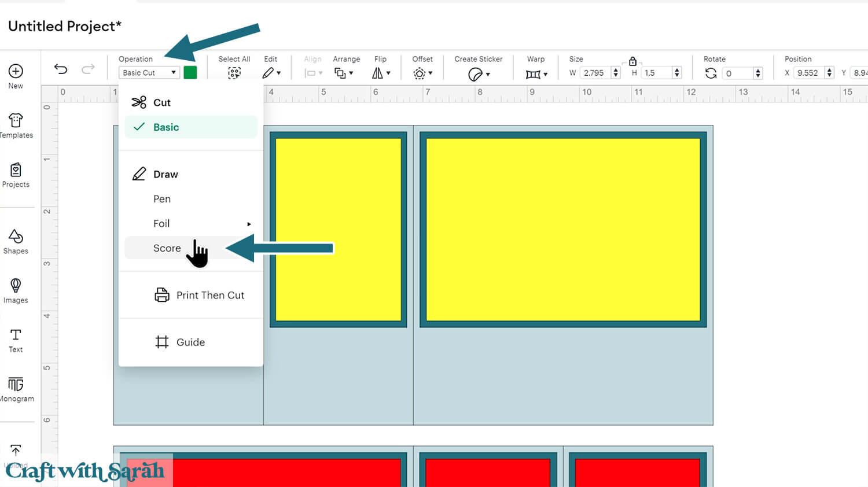
Task: Click the Rotate angle input field
Action: (x=738, y=73)
